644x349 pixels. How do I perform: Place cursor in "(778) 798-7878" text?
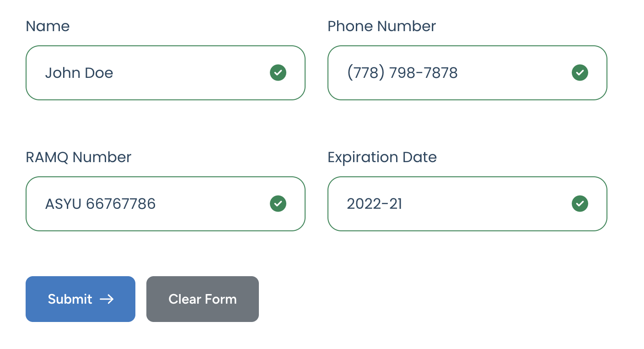402,73
